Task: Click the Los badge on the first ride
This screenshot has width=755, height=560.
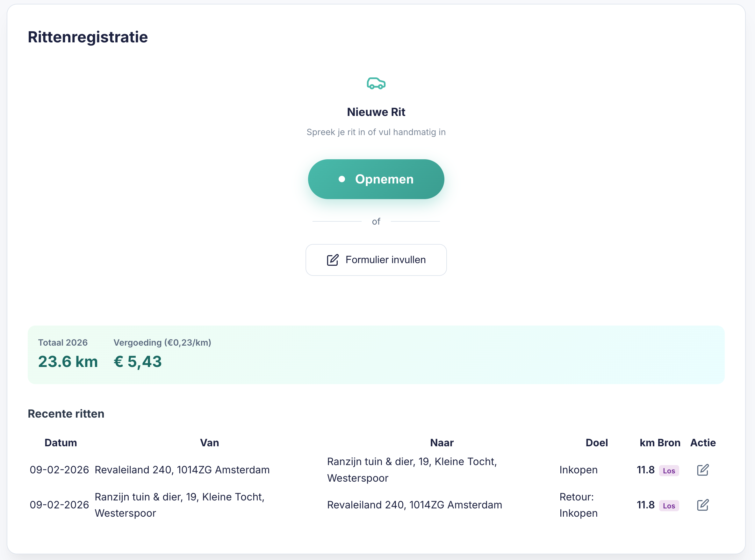Action: (x=669, y=471)
